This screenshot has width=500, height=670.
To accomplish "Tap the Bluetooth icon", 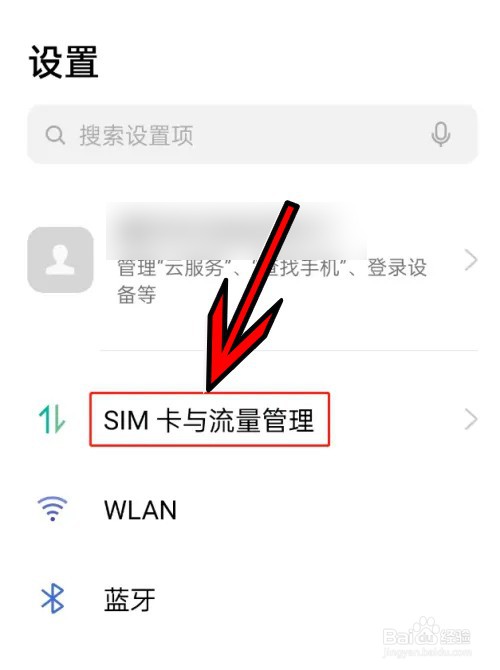I will point(52,599).
